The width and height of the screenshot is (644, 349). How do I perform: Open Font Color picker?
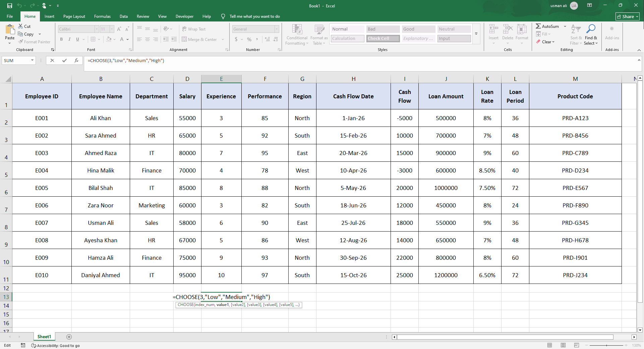[122, 39]
